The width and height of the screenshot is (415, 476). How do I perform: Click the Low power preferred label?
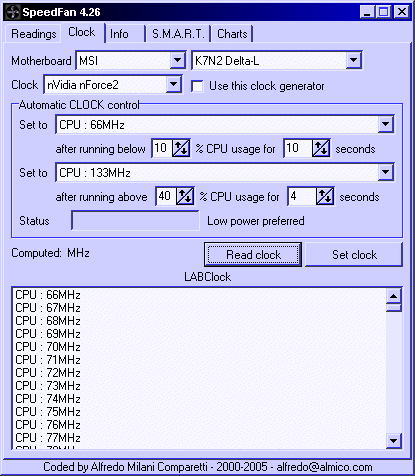pyautogui.click(x=256, y=221)
